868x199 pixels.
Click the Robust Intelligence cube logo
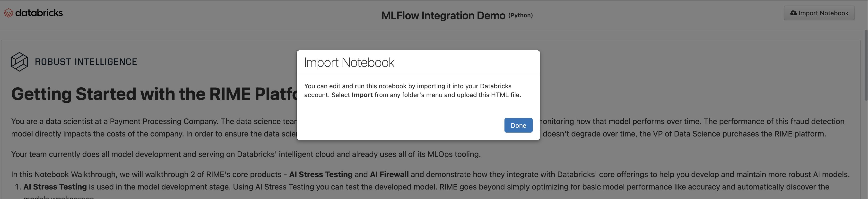pyautogui.click(x=19, y=62)
